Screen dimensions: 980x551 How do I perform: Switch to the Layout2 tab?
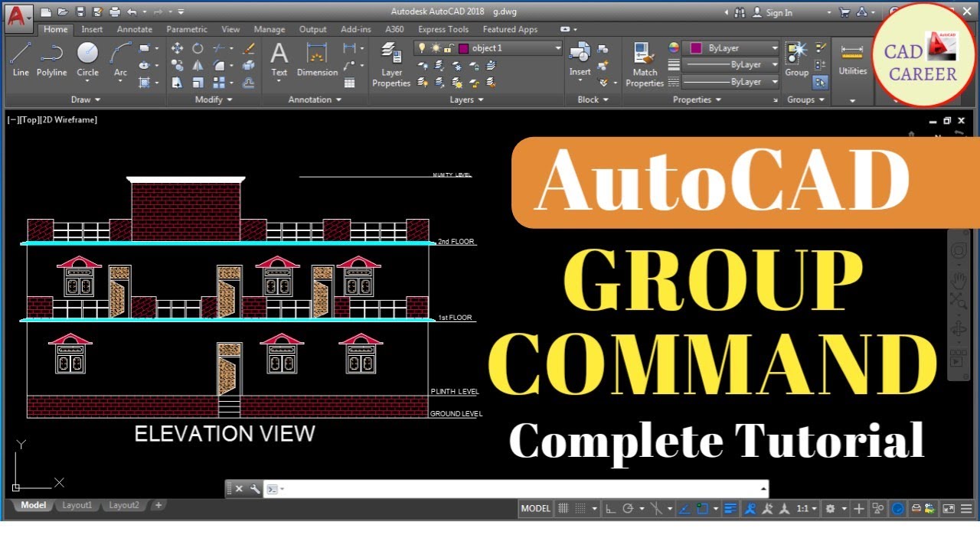coord(124,505)
